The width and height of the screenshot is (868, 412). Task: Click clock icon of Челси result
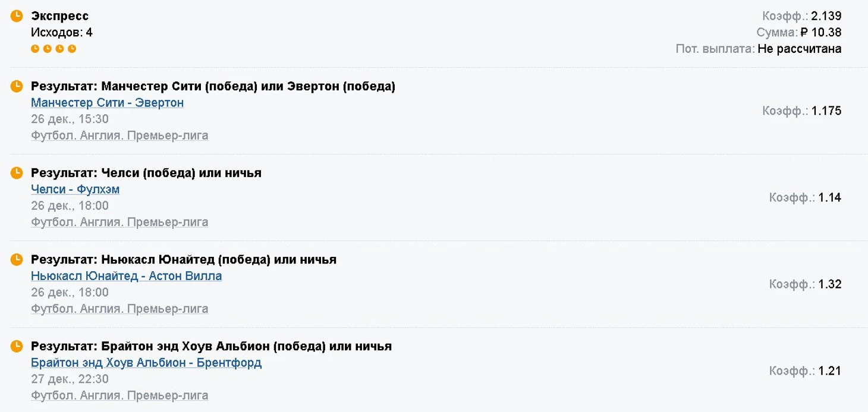coord(17,173)
